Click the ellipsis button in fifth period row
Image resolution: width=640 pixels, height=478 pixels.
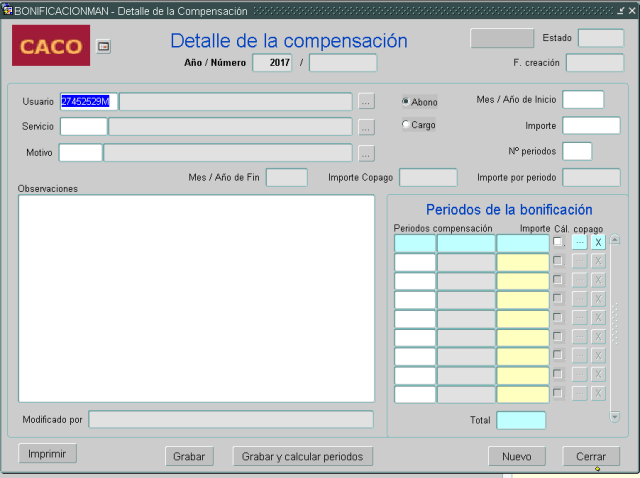[x=580, y=318]
